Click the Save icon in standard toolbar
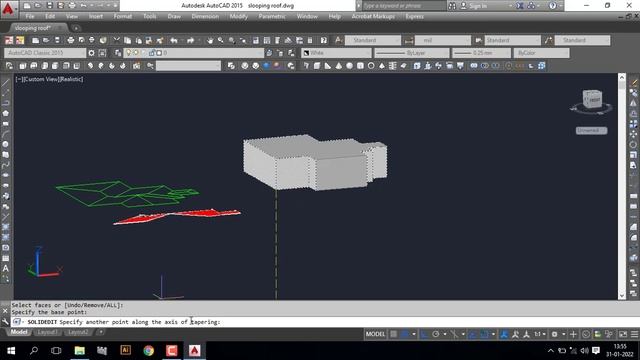 [57, 40]
